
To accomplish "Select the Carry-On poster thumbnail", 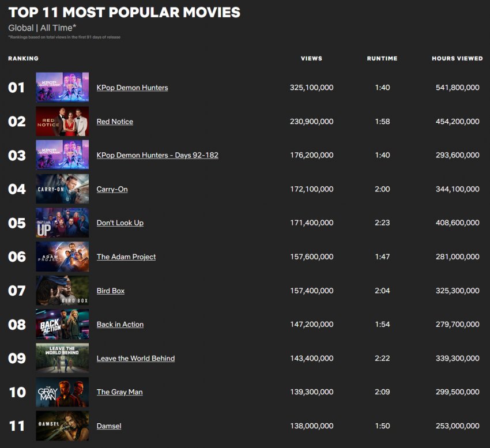I will pos(62,189).
